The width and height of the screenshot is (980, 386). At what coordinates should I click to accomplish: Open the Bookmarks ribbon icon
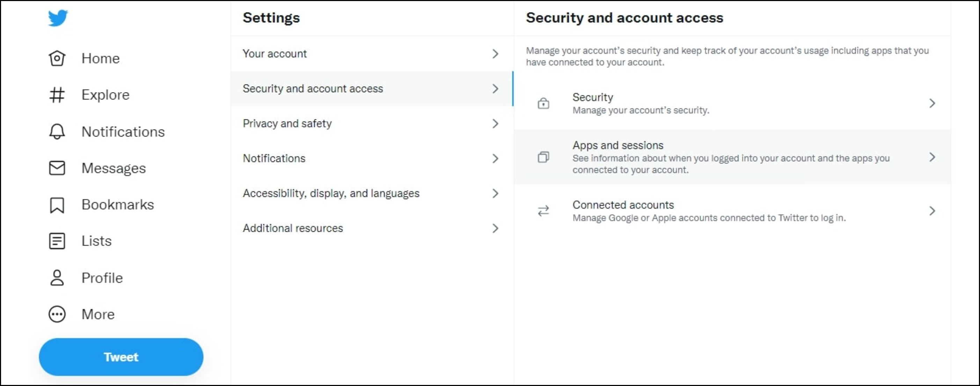point(57,205)
